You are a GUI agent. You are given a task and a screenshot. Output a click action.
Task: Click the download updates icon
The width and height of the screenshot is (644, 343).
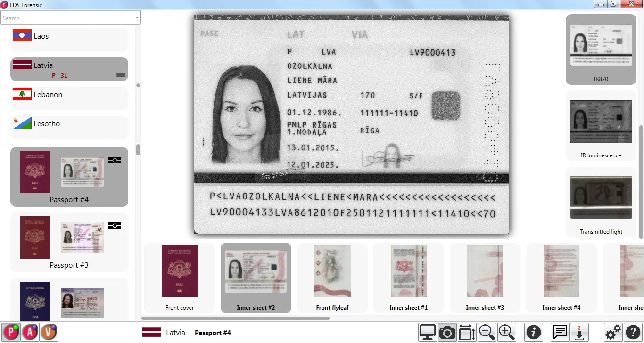579,332
